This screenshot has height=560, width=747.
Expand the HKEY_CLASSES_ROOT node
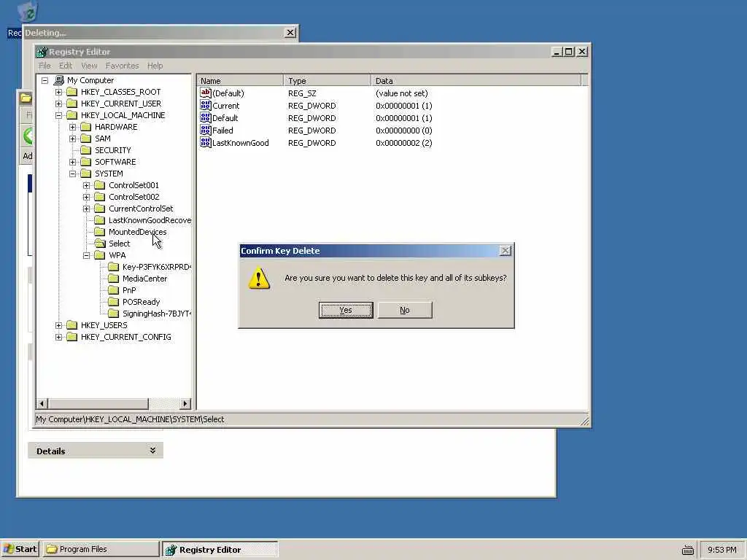tap(58, 92)
